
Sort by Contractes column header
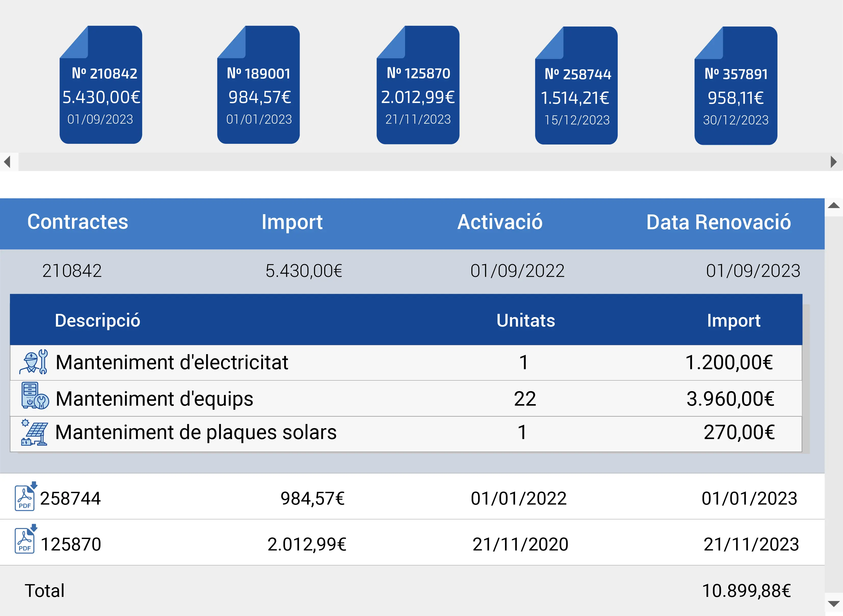[78, 222]
